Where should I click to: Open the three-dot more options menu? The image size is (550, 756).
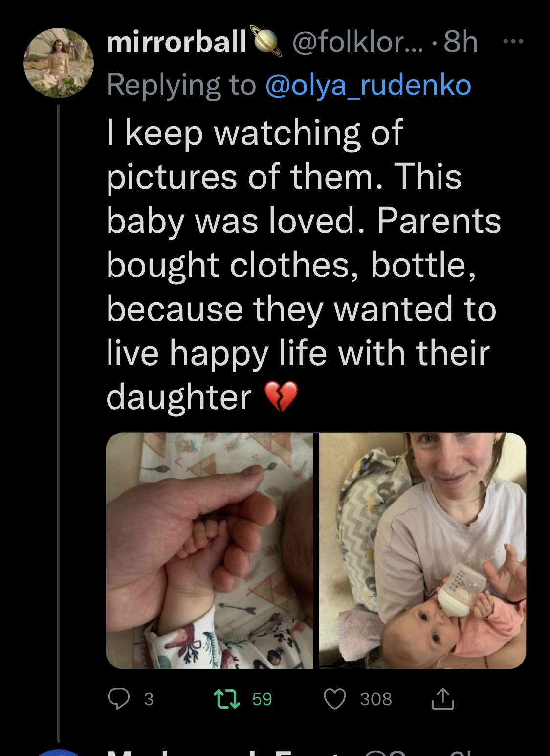click(x=513, y=42)
